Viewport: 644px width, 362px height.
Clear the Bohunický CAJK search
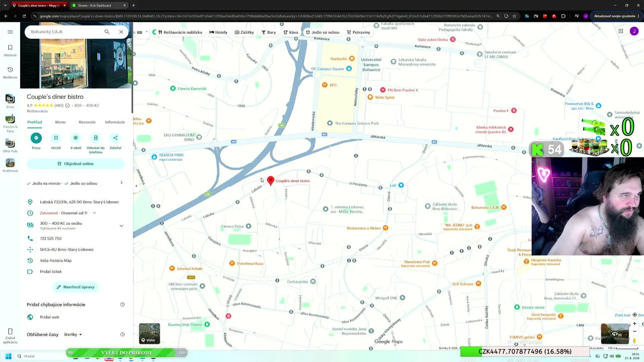(x=121, y=32)
